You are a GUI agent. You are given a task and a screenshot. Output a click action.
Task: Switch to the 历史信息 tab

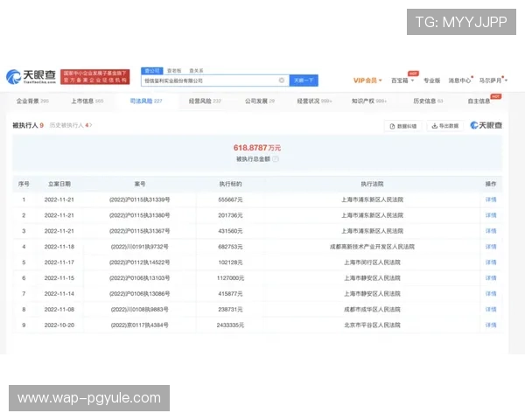[x=428, y=101]
